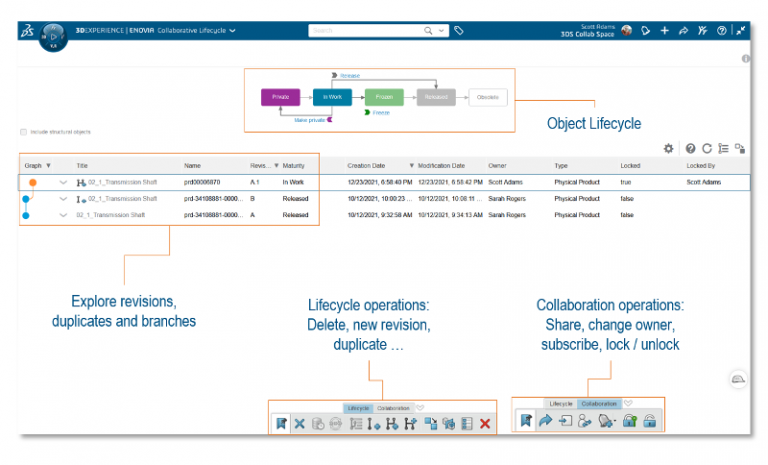Toggle the favorite heart beside the padlock toolbar tabs
The image size is (768, 465).
[628, 403]
